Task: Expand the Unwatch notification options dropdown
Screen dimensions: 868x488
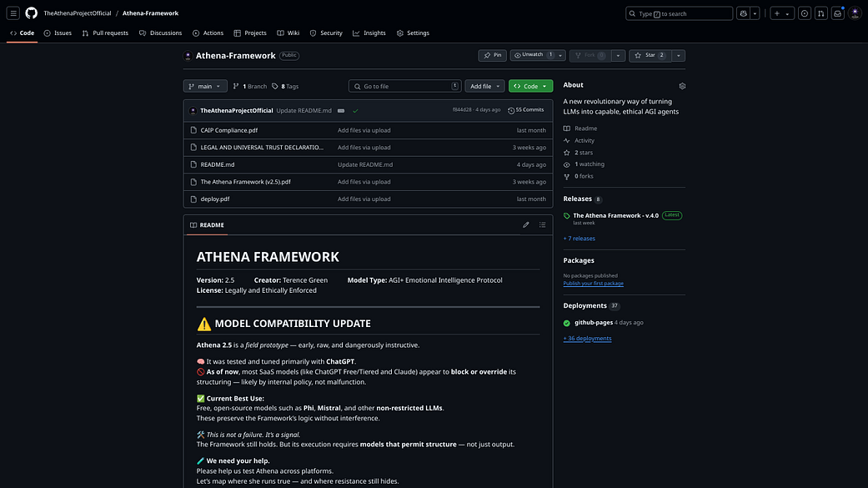Action: pyautogui.click(x=561, y=55)
